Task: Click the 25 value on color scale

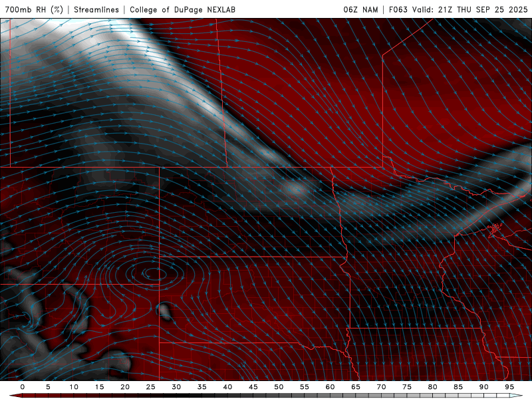Action: pyautogui.click(x=151, y=387)
